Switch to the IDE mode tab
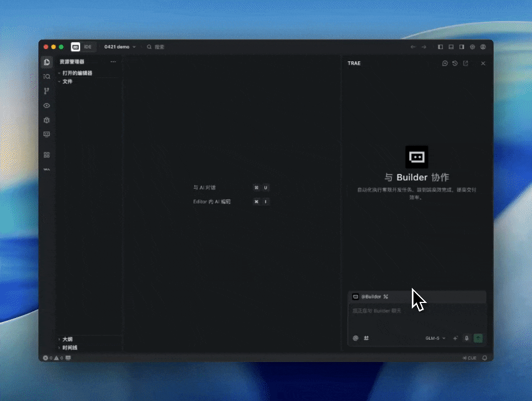532x401 pixels. [88, 47]
